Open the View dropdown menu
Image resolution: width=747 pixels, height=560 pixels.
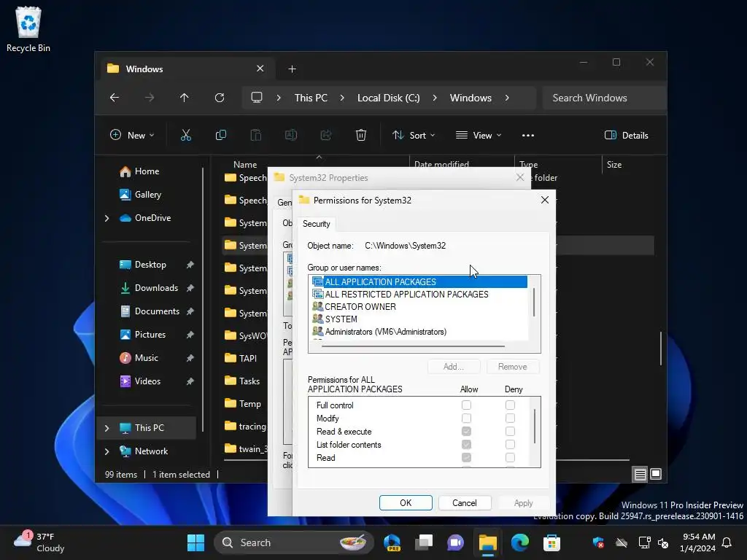[479, 135]
